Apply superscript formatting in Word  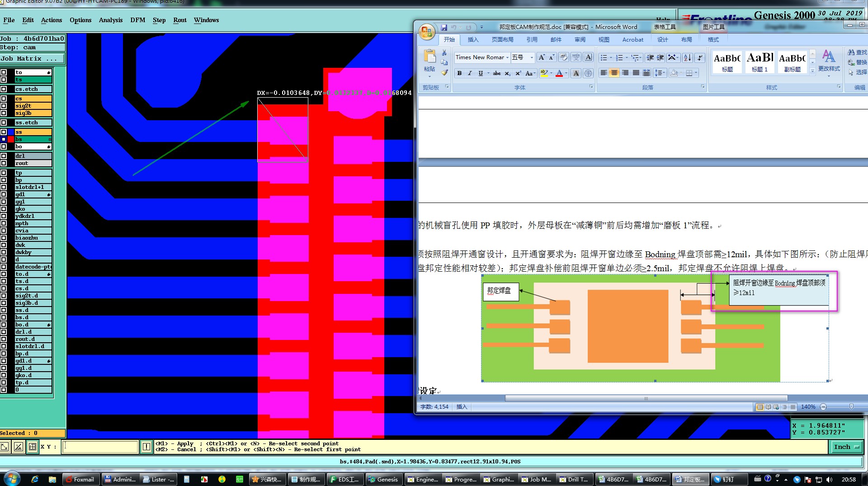518,73
